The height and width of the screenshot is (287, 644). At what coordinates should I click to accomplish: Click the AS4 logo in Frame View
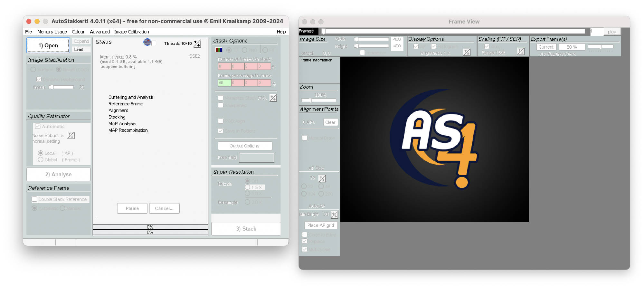click(434, 139)
